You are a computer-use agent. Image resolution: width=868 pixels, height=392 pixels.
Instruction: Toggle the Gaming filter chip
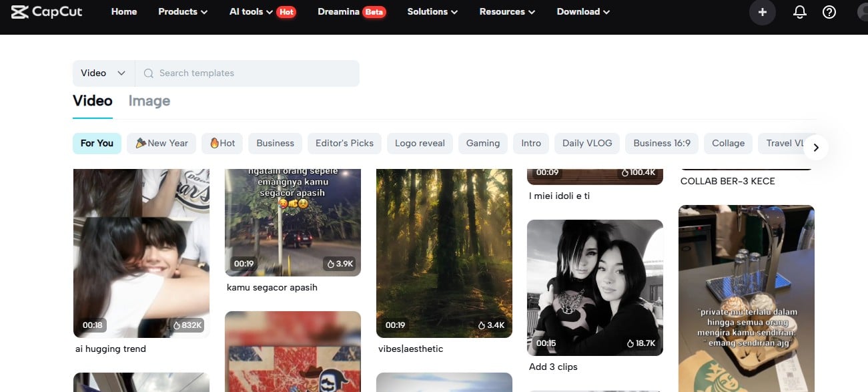pyautogui.click(x=482, y=143)
